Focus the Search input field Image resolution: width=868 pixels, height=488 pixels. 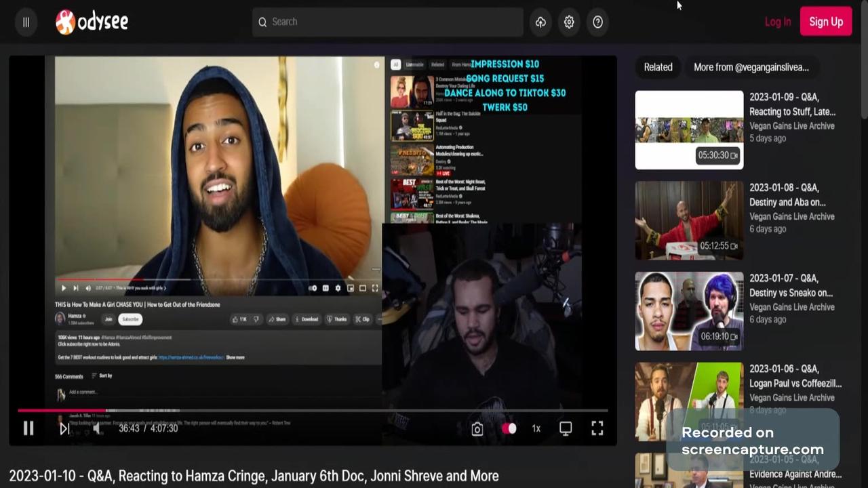tap(388, 22)
